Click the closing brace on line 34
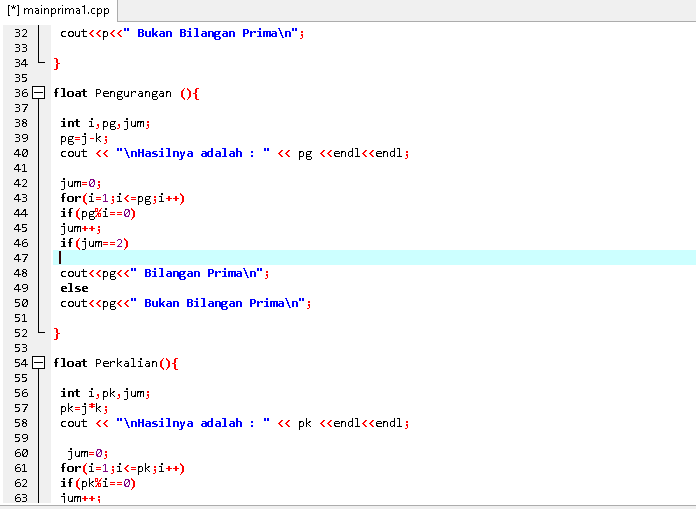Screen dimensions: 696x509 (56, 63)
